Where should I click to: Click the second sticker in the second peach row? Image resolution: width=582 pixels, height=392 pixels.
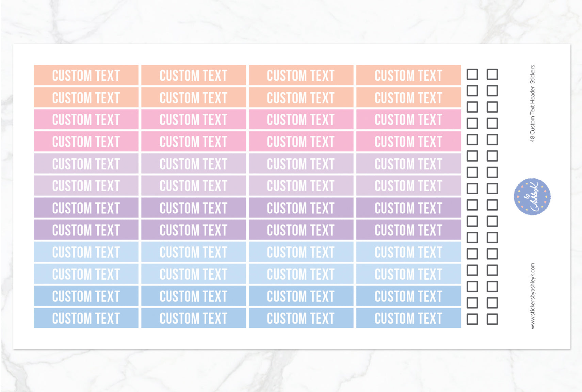[x=193, y=98]
